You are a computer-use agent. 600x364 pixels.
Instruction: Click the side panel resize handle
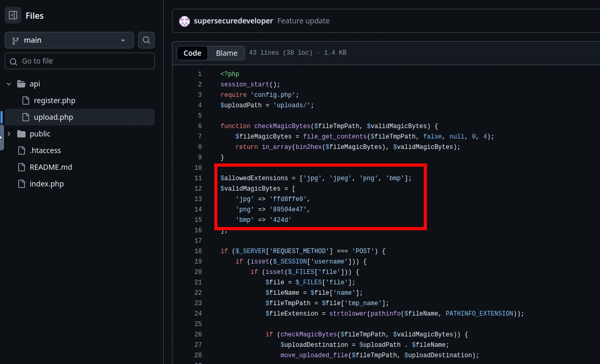click(2, 137)
